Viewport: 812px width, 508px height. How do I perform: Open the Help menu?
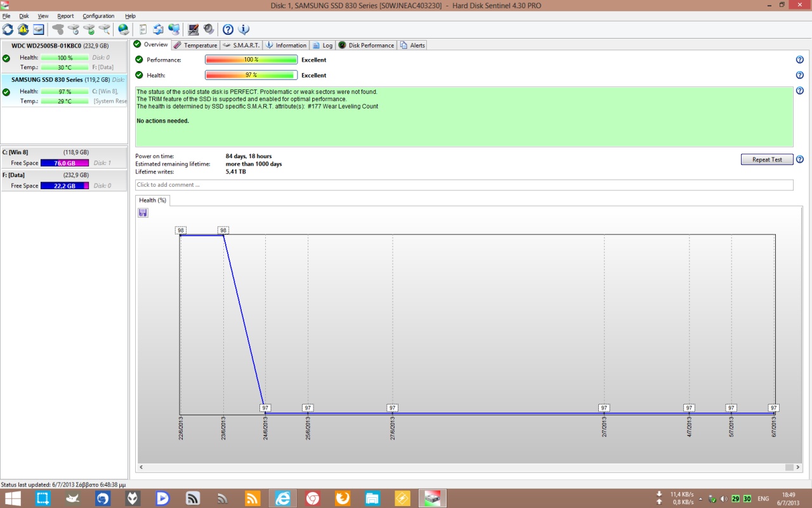pyautogui.click(x=130, y=16)
